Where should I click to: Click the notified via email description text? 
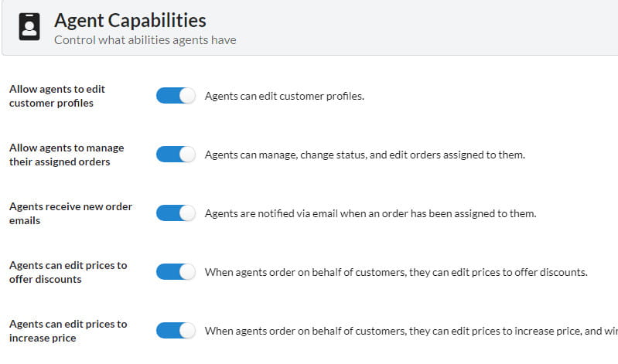pyautogui.click(x=370, y=213)
